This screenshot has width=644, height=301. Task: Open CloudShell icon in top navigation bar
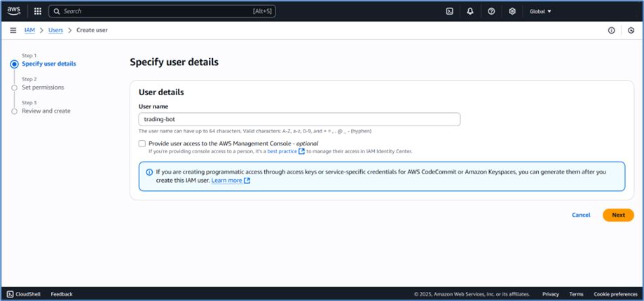(449, 11)
